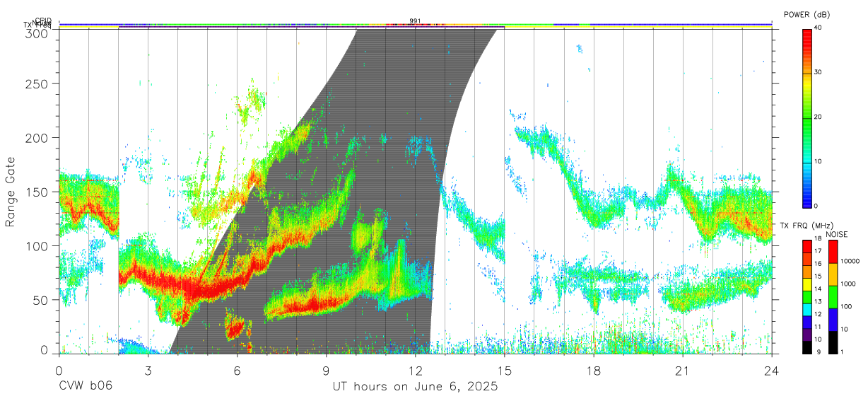This screenshot has width=868, height=401.
Task: Click the "250" range gate tick label
Action: (37, 83)
